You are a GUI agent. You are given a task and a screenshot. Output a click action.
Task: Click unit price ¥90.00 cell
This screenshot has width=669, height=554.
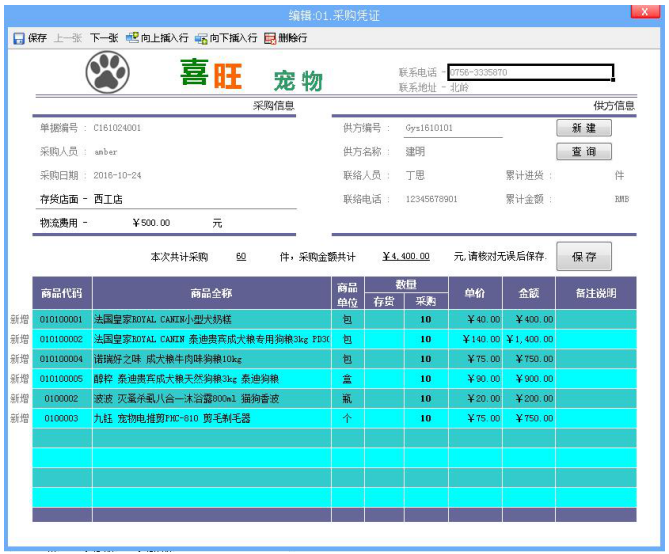[475, 379]
